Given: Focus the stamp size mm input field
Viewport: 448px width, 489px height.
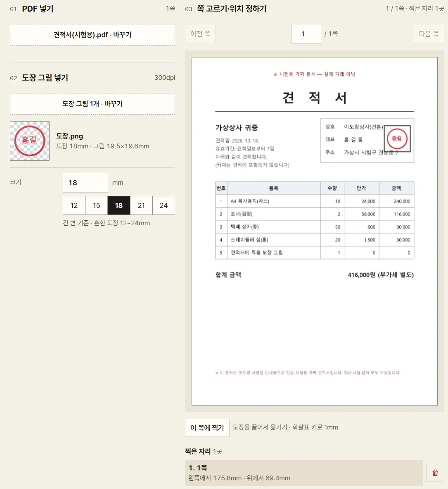Looking at the screenshot, I should coord(85,182).
